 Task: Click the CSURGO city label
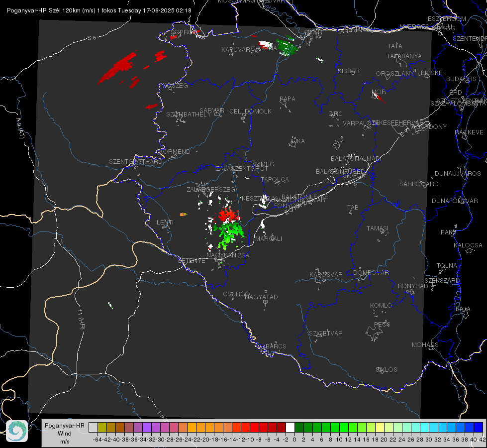pyautogui.click(x=236, y=294)
